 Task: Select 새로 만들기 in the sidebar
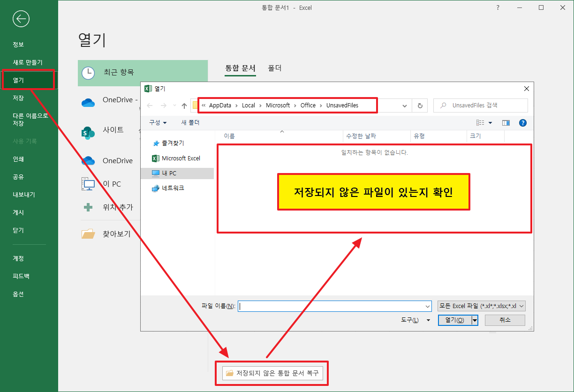[28, 62]
